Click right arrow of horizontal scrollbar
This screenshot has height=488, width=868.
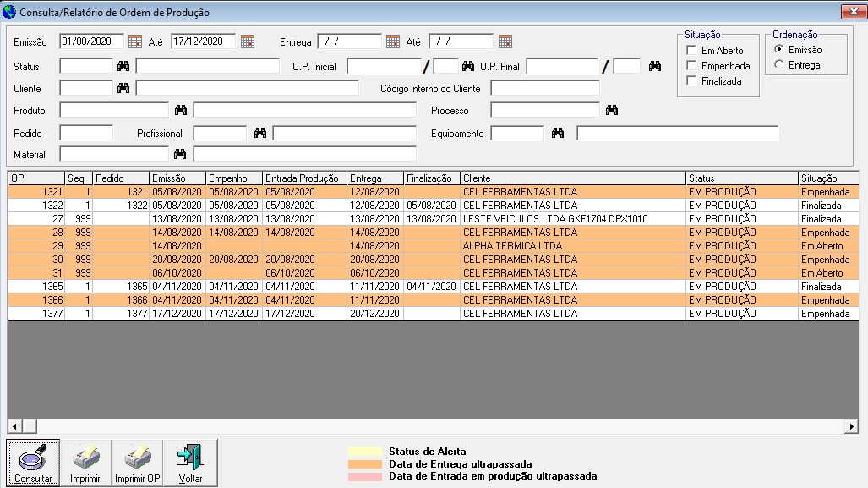[x=852, y=426]
